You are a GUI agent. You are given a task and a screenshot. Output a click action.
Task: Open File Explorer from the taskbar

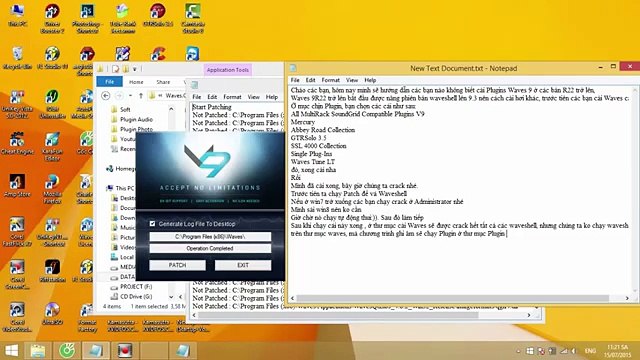click(x=38, y=350)
